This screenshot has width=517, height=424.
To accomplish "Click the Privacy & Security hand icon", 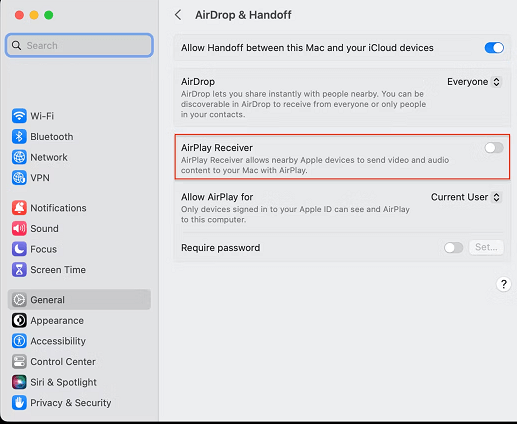I will (x=19, y=403).
